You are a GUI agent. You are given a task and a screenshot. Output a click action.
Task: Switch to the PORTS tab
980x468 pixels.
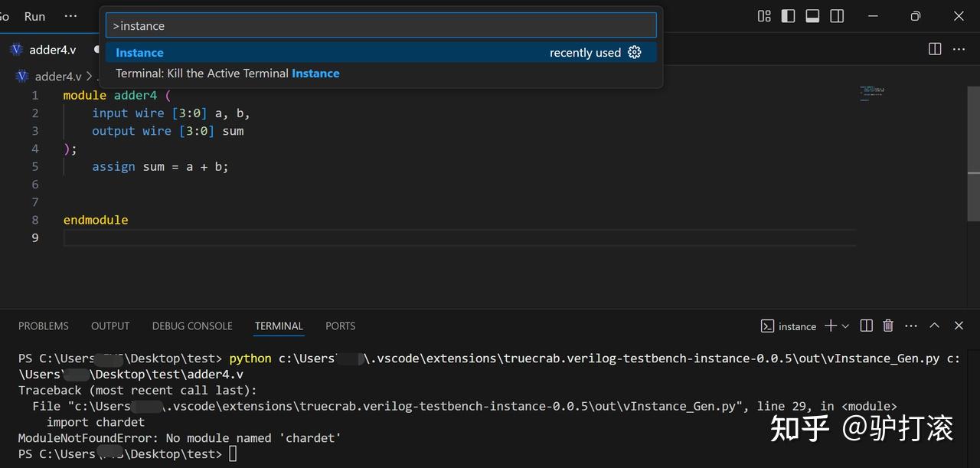340,326
